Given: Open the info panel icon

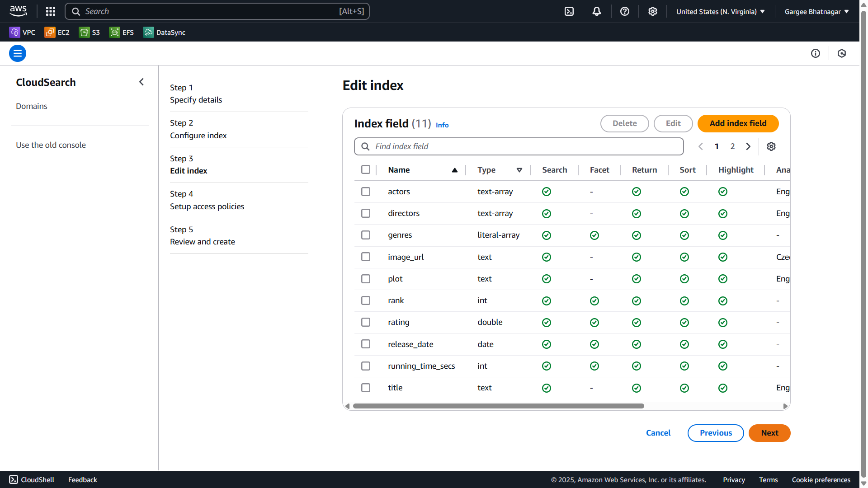Looking at the screenshot, I should [816, 53].
